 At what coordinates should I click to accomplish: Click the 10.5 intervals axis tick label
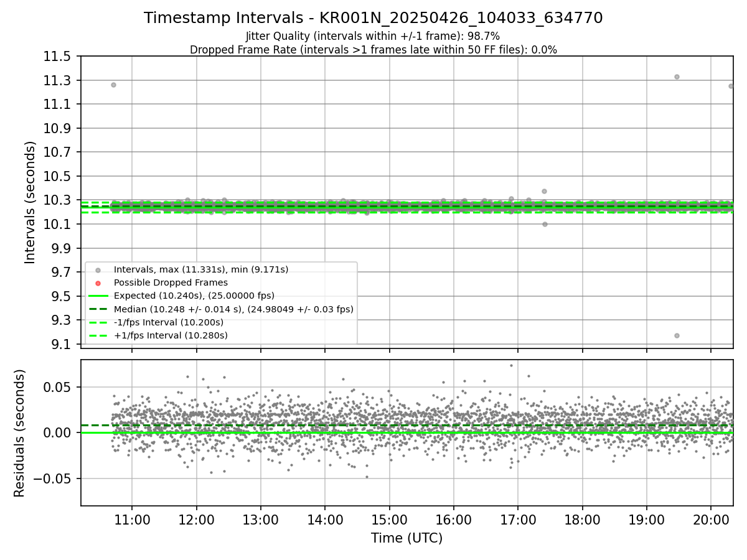click(57, 177)
